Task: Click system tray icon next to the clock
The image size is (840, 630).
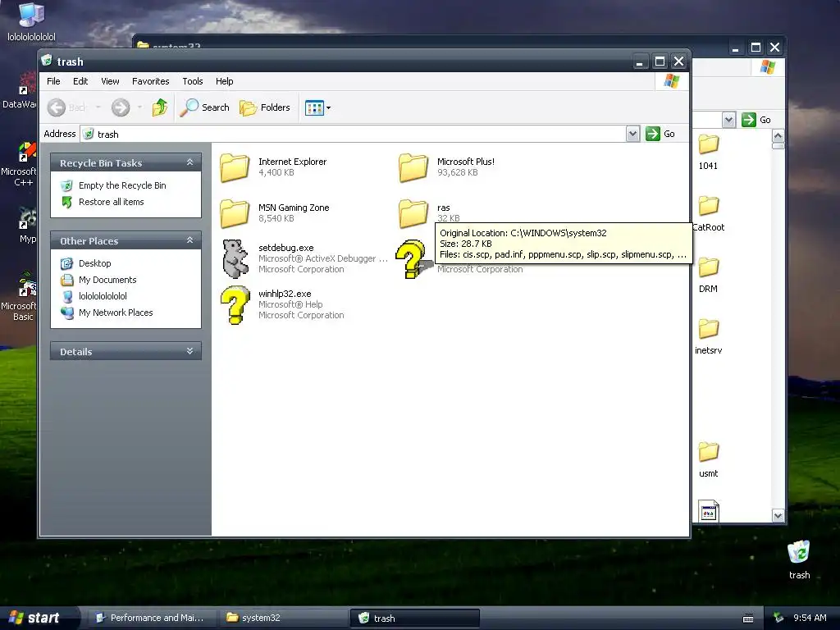Action: coord(778,619)
